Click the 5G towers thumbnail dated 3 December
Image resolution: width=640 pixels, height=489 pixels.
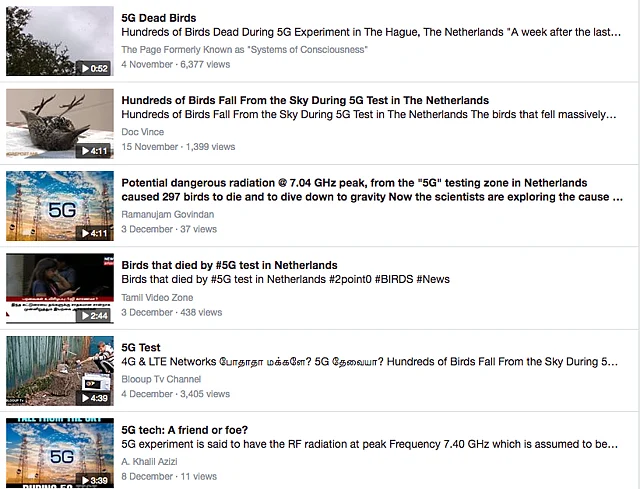tap(60, 206)
